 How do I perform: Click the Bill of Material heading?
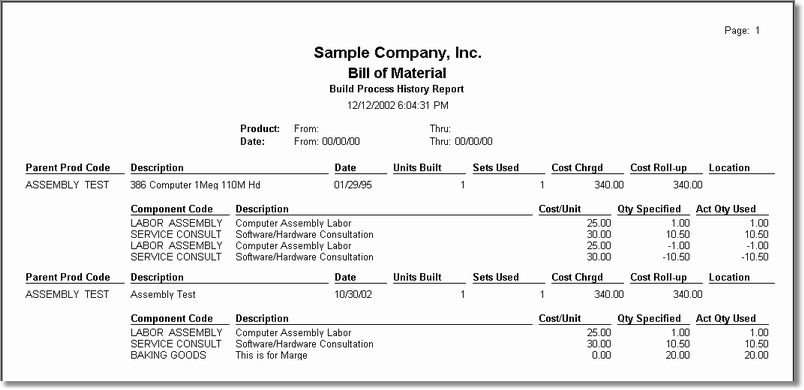click(397, 73)
